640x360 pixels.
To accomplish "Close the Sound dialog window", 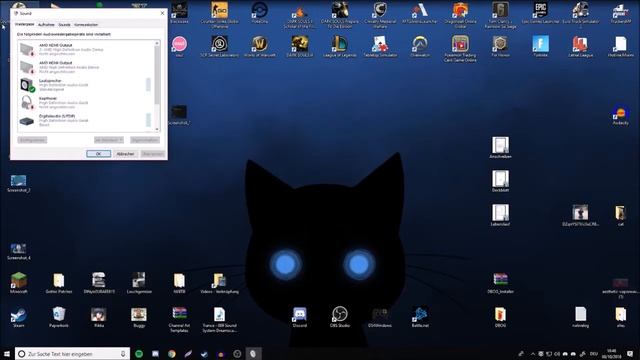I will (x=162, y=13).
